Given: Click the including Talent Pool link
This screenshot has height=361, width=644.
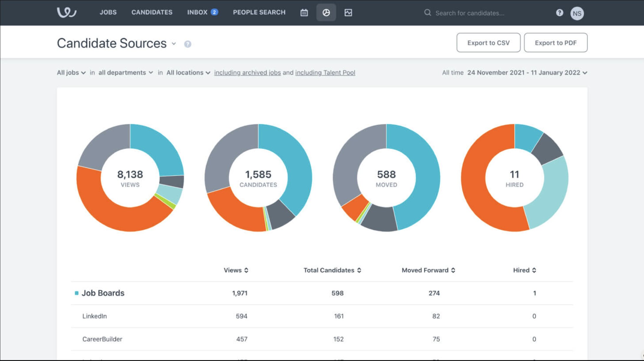Looking at the screenshot, I should [x=325, y=73].
